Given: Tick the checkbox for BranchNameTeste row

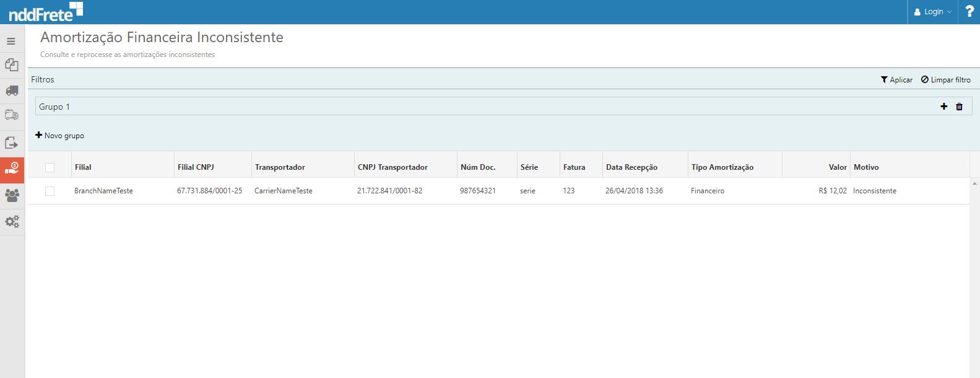Looking at the screenshot, I should pos(50,191).
